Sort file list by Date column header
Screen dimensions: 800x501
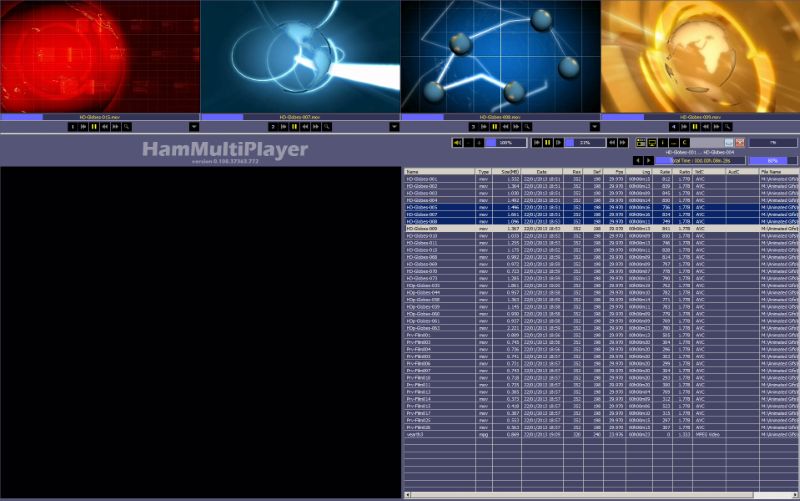[542, 172]
